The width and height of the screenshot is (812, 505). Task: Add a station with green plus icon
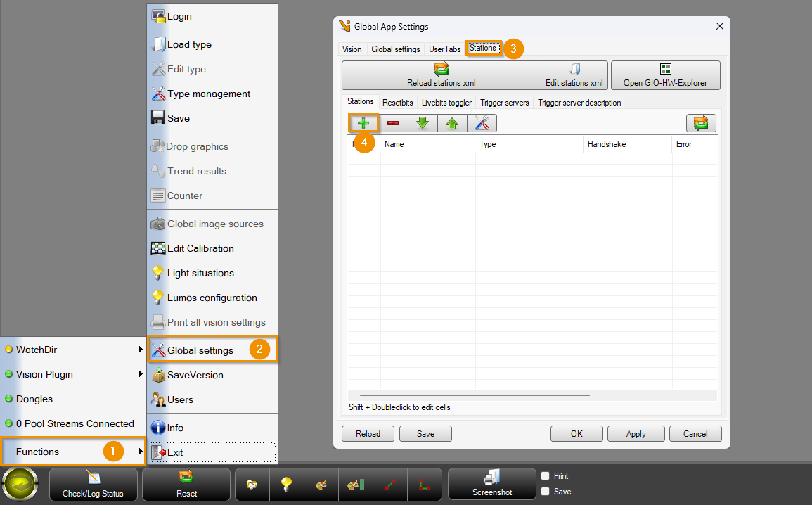[363, 123]
